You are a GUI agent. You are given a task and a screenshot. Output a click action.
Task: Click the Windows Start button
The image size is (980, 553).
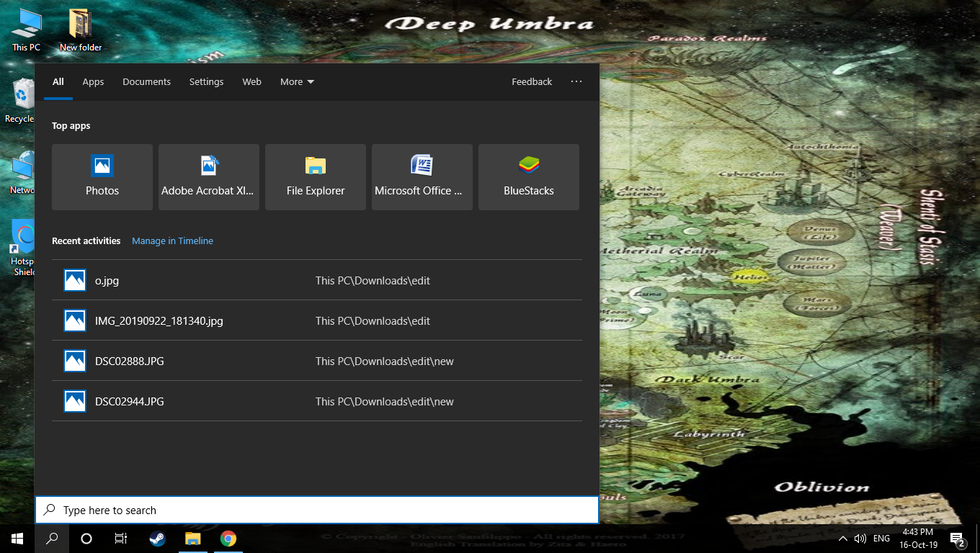17,539
